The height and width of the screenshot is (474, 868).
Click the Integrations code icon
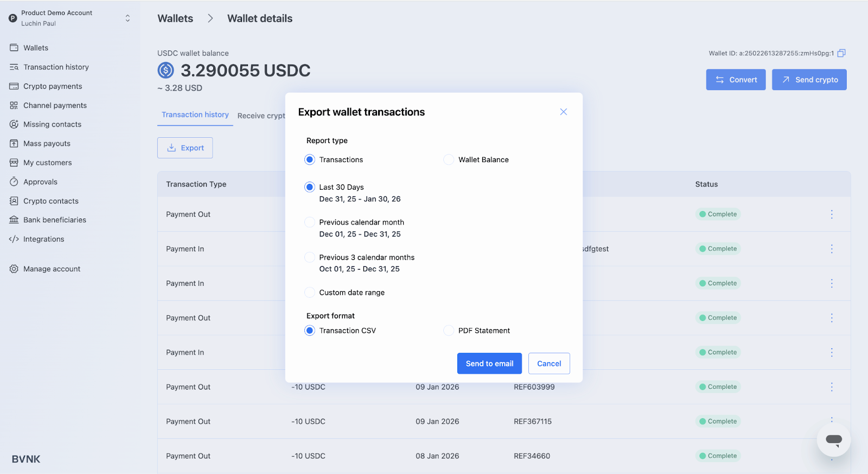pos(14,239)
